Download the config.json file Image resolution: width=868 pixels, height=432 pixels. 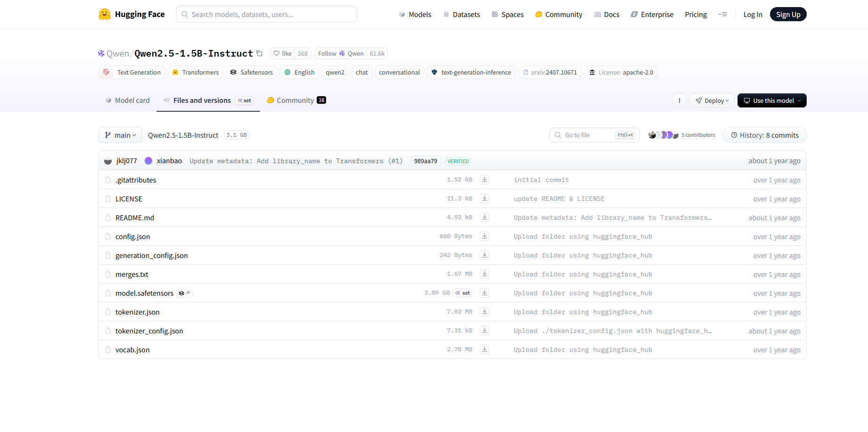pyautogui.click(x=484, y=236)
